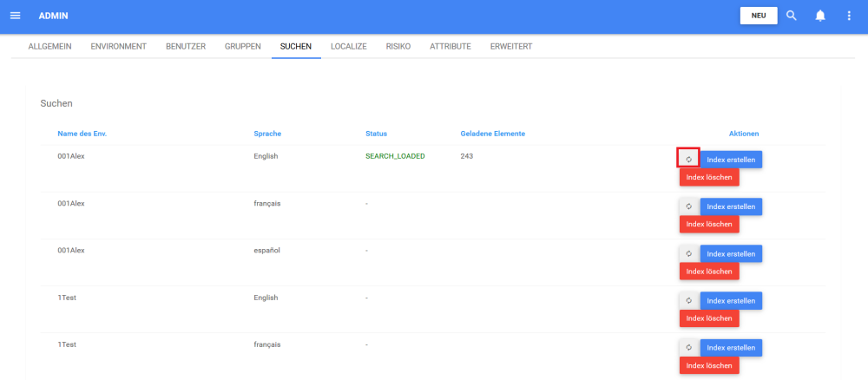Viewport: 868px width, 380px height.
Task: Refresh index status for 1Test français
Action: [689, 348]
